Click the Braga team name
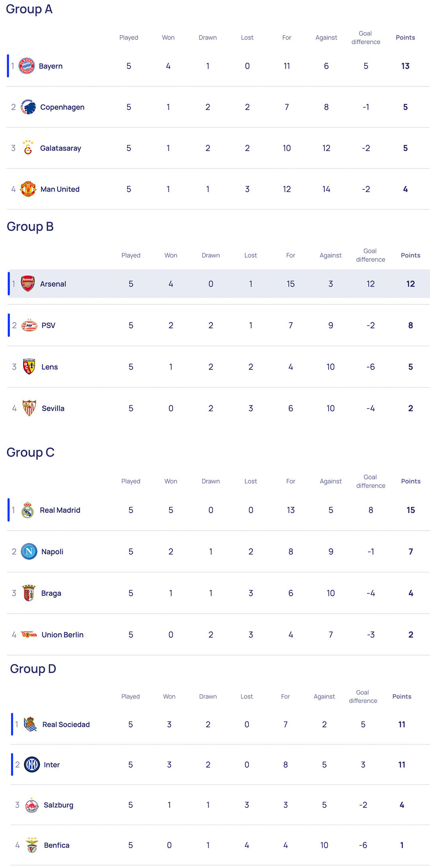Image resolution: width=430 pixels, height=868 pixels. point(51,593)
